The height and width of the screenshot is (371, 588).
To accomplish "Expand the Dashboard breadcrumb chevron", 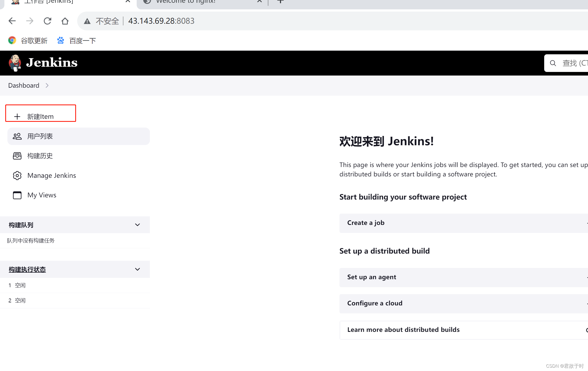I will 47,85.
